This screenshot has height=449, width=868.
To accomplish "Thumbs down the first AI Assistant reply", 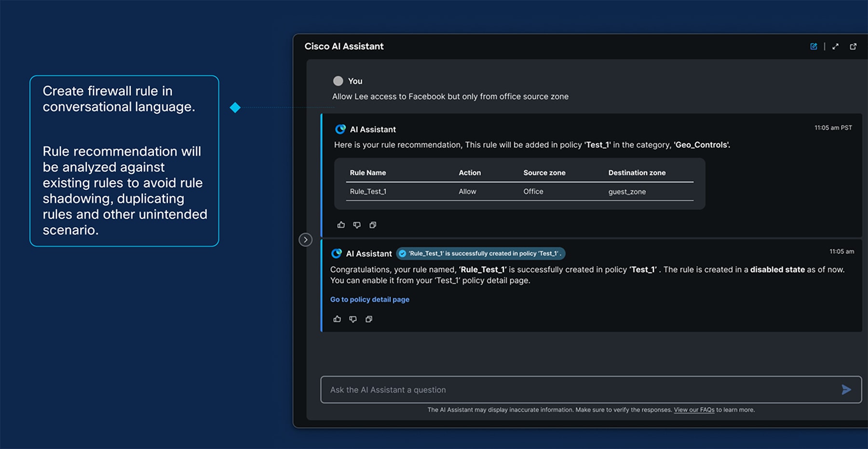I will click(357, 224).
